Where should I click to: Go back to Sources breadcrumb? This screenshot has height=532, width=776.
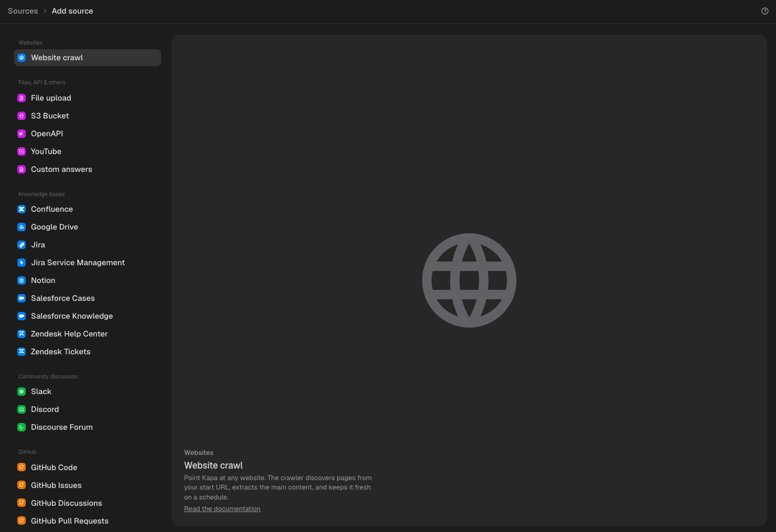pos(23,11)
